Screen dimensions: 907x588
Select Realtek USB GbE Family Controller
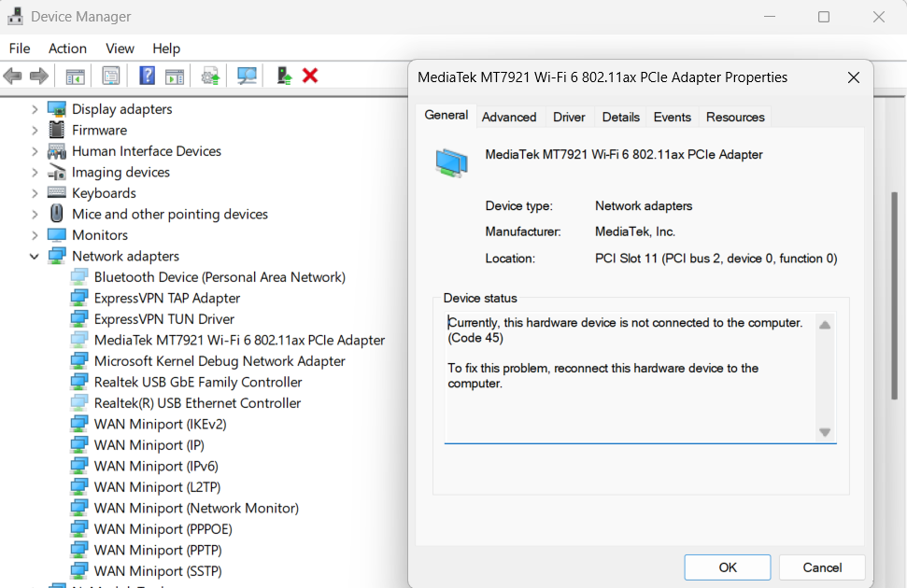click(x=198, y=382)
